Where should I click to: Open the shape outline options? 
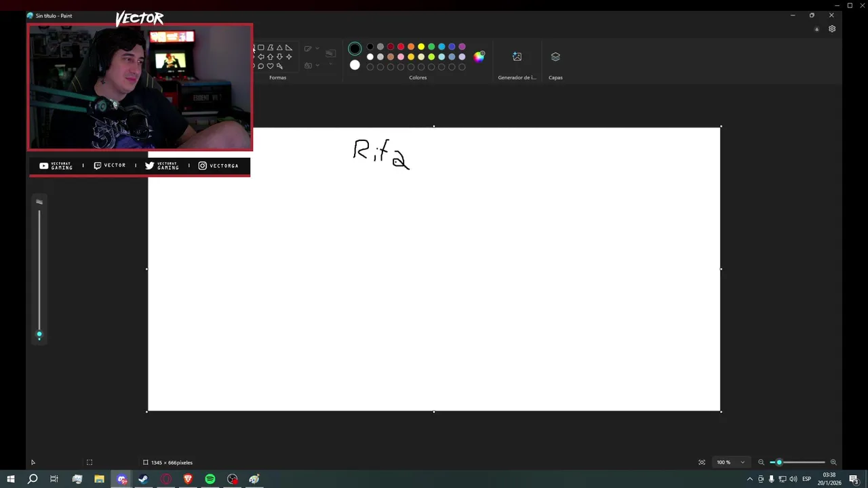click(x=312, y=49)
